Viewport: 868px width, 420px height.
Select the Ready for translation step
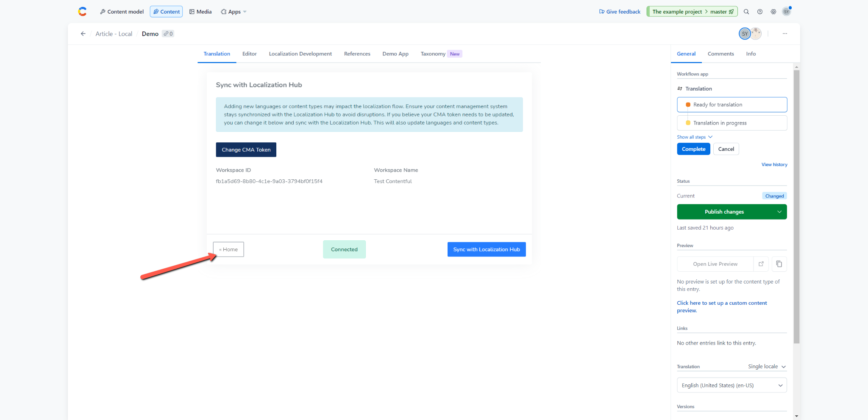click(x=732, y=105)
